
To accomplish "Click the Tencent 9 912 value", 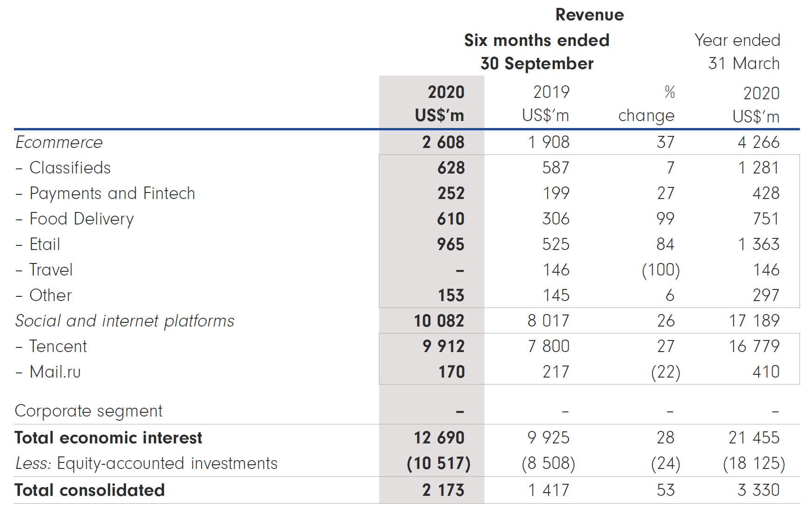I will [x=443, y=346].
